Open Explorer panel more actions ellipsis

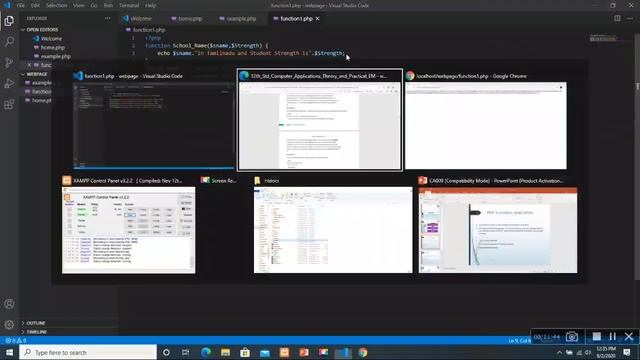[107, 18]
